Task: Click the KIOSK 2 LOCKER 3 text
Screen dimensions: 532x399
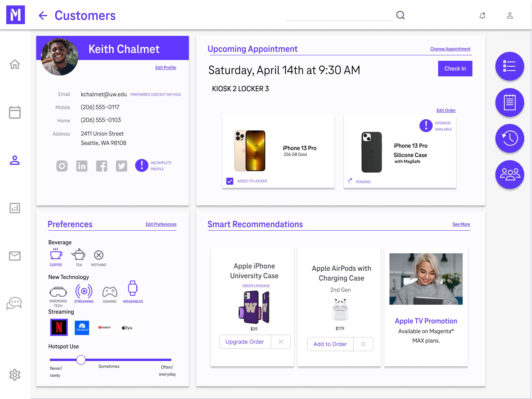Action: click(x=240, y=89)
